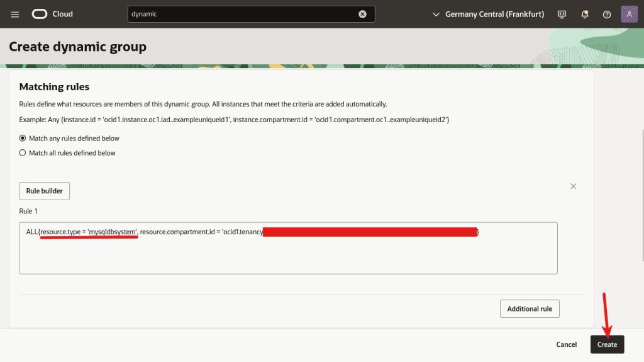Cancel dynamic group creation
The width and height of the screenshot is (644, 362).
pyautogui.click(x=567, y=344)
